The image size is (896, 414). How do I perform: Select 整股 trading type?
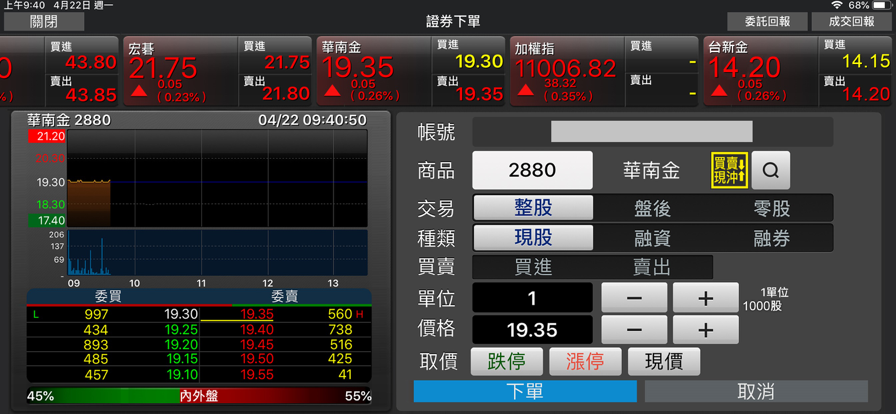533,208
